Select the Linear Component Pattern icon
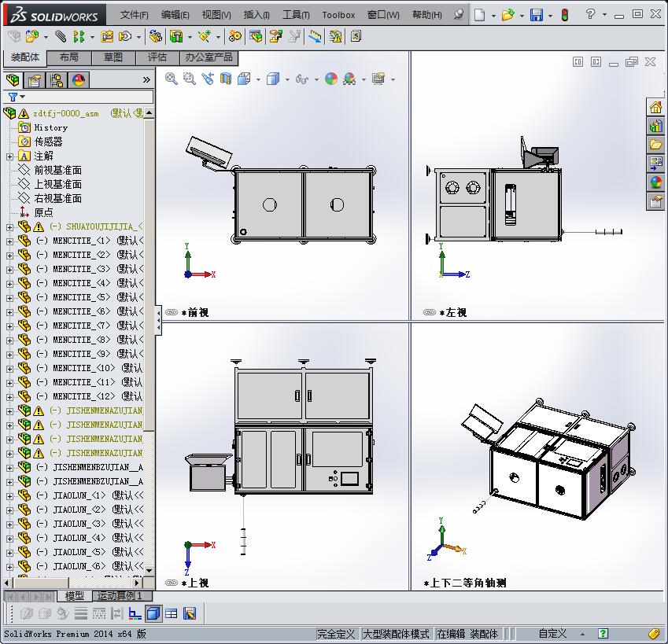This screenshot has height=644, width=668. click(79, 37)
